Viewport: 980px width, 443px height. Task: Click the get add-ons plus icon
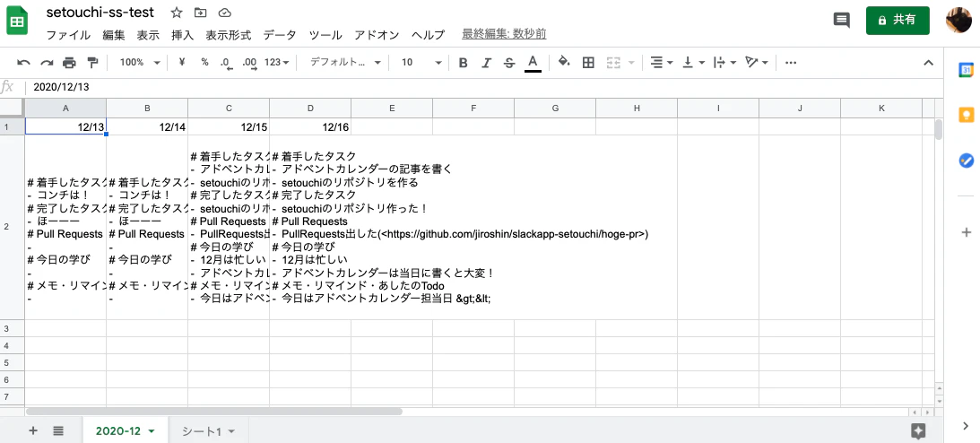coord(967,232)
